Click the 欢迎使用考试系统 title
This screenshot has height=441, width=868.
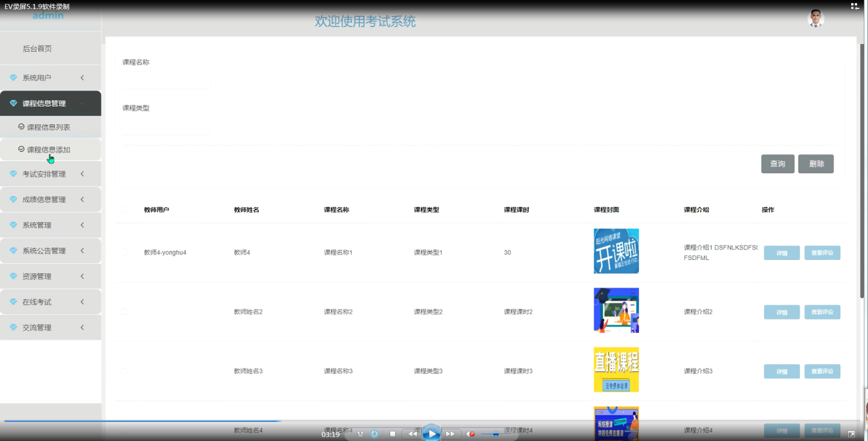tap(365, 21)
